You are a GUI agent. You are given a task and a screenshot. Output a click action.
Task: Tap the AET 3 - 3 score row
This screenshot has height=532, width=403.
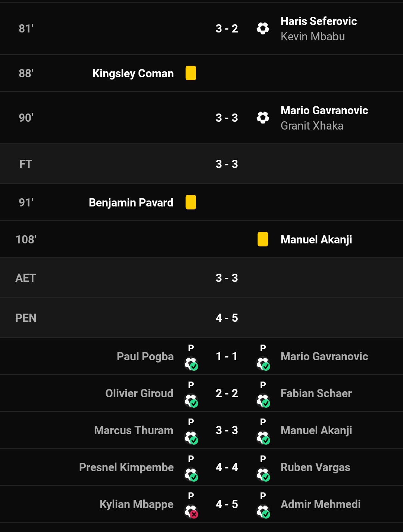(x=201, y=278)
